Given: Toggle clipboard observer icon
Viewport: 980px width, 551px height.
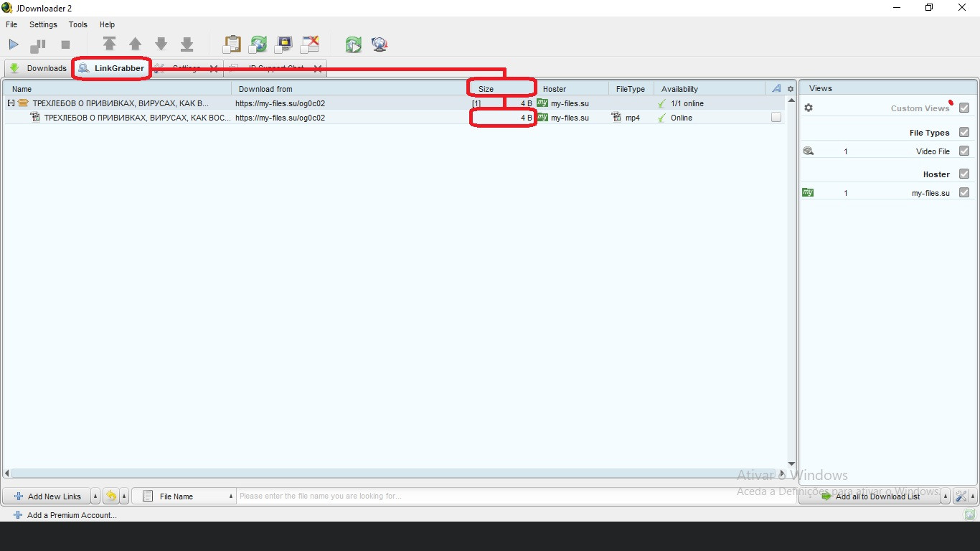Looking at the screenshot, I should (232, 44).
